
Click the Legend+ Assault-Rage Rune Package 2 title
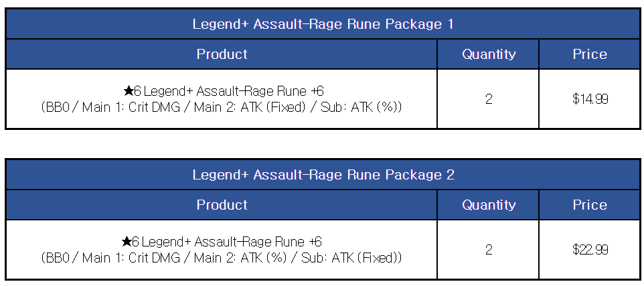pos(323,175)
